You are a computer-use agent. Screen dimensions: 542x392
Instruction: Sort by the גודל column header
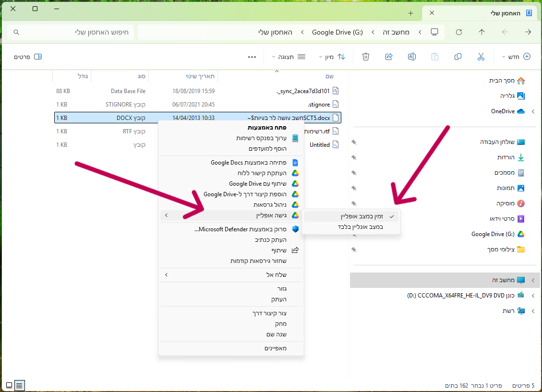[x=72, y=76]
